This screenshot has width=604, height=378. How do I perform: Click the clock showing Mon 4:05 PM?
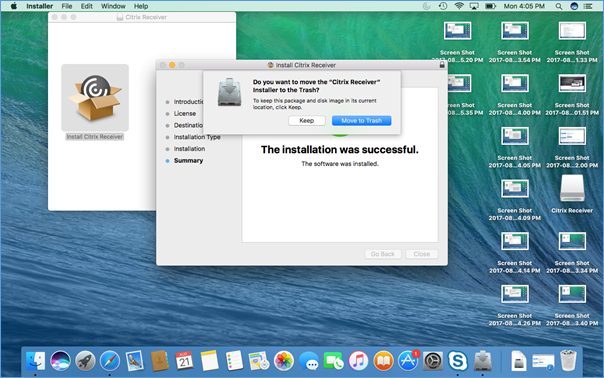(x=524, y=6)
